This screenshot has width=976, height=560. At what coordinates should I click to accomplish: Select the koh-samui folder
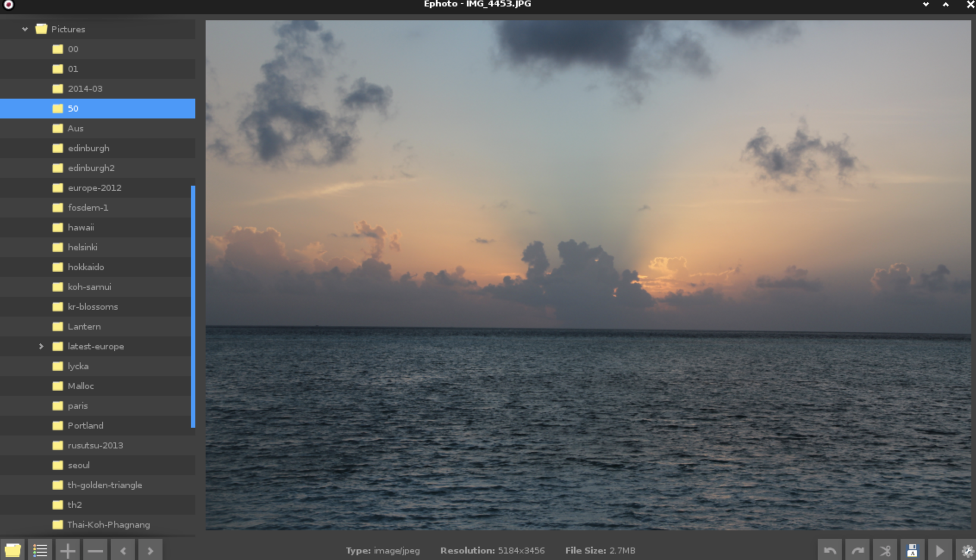[89, 287]
